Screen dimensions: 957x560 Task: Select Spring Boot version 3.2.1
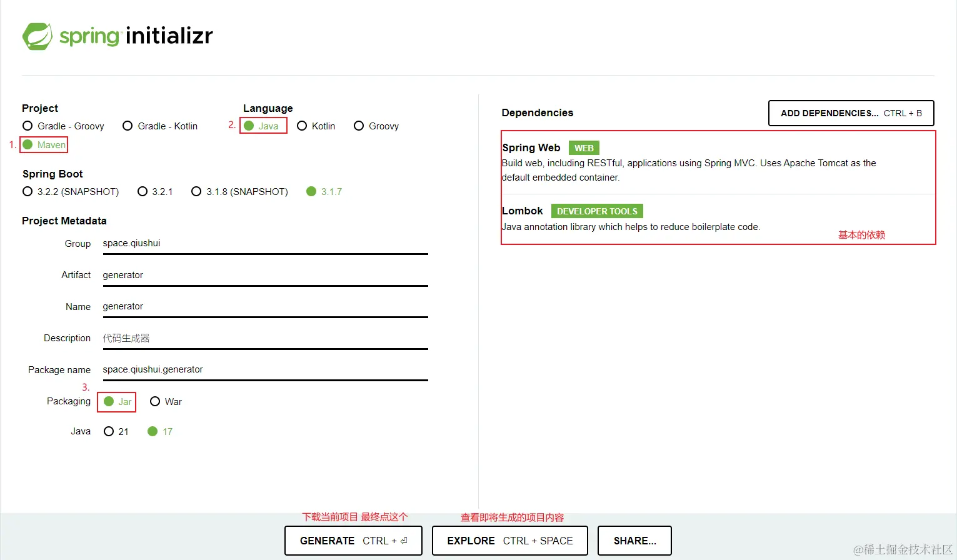coord(155,192)
